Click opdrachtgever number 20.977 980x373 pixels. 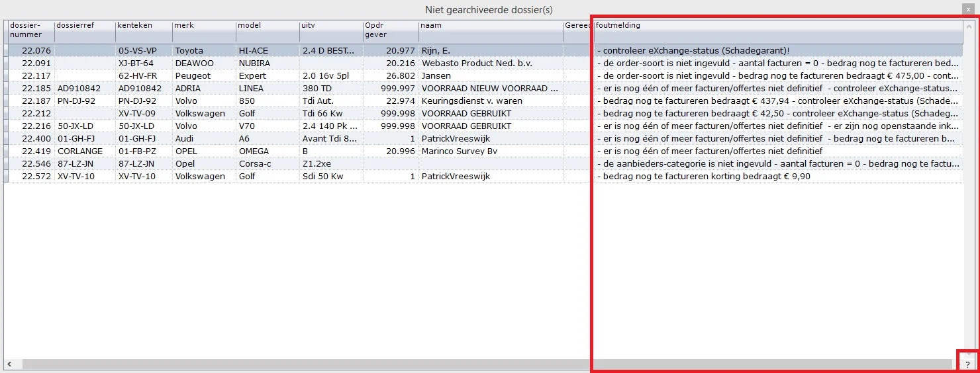point(401,50)
